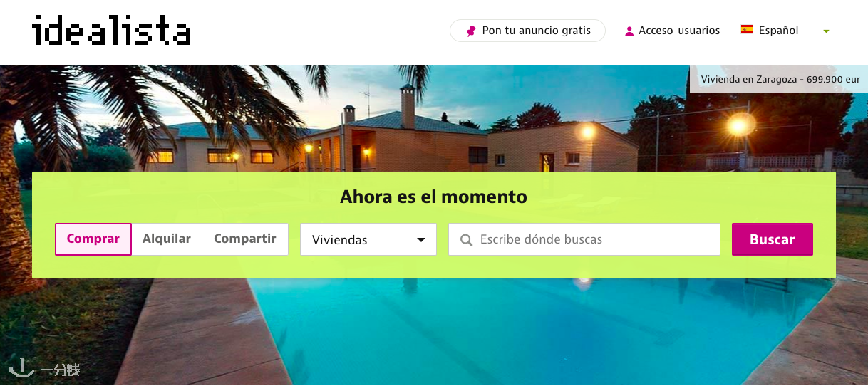Click the Pon tu anuncio gratis button

tap(527, 31)
